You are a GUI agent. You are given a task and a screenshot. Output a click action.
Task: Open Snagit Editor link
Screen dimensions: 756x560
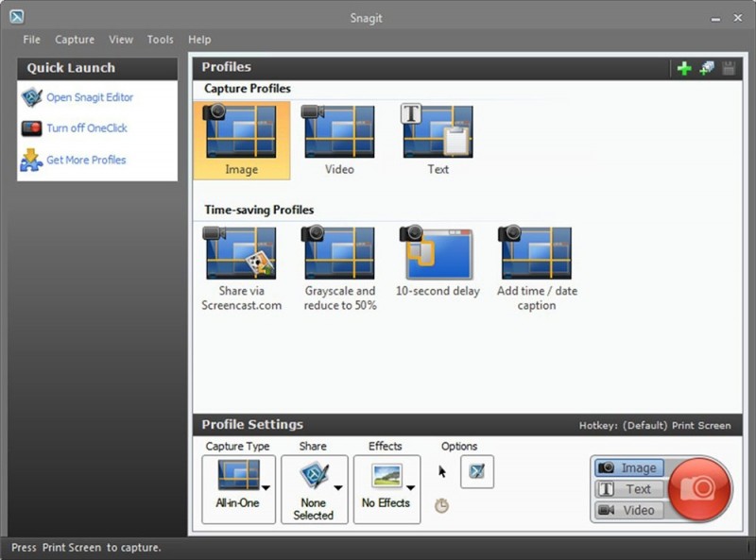[x=90, y=97]
